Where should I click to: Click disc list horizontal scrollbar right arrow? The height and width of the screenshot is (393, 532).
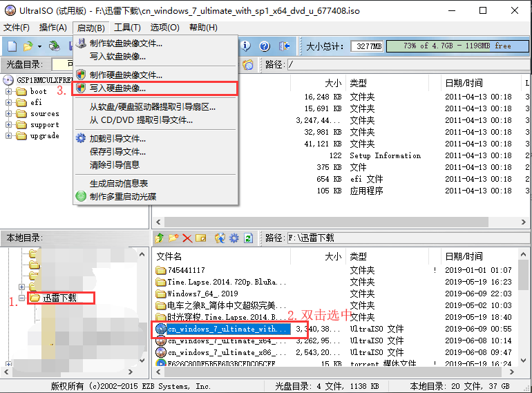point(523,222)
